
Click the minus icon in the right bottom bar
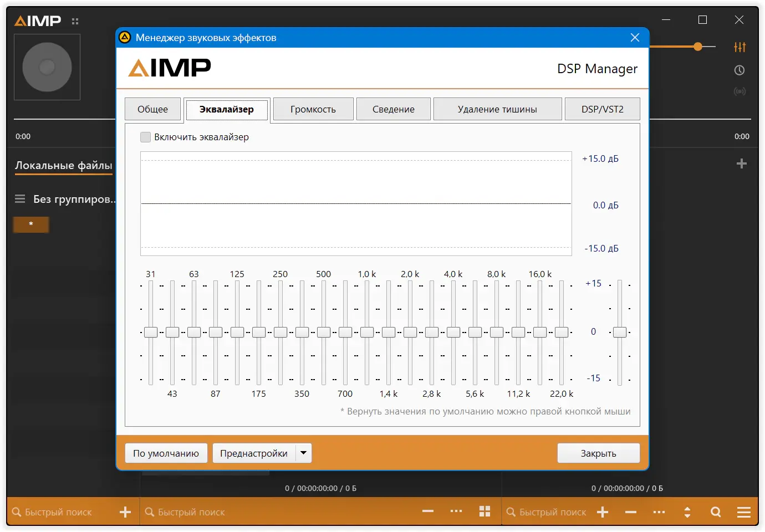click(x=631, y=512)
